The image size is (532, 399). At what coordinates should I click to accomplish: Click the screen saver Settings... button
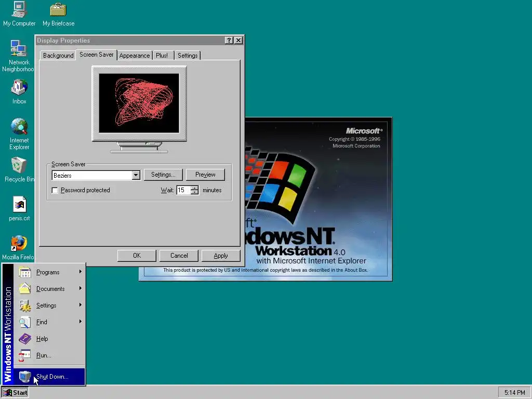tap(163, 175)
